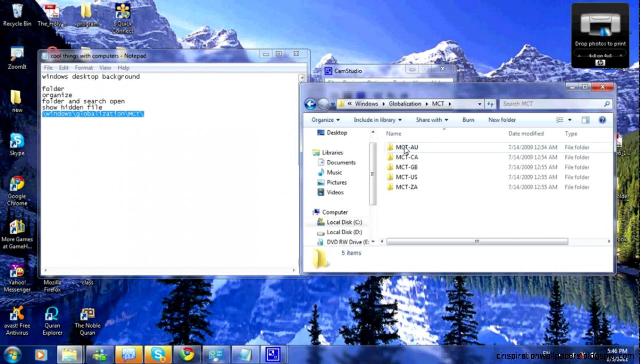Screen dimensions: 640x364
Task: Open the ZoomIt desktop icon
Action: point(17,53)
